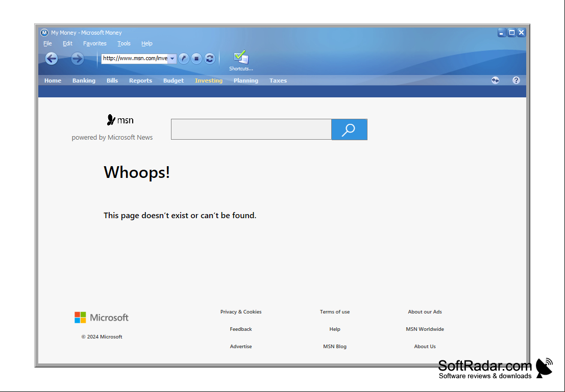Screen dimensions: 565x392
Task: Click the footer Help link
Action: tap(335, 329)
